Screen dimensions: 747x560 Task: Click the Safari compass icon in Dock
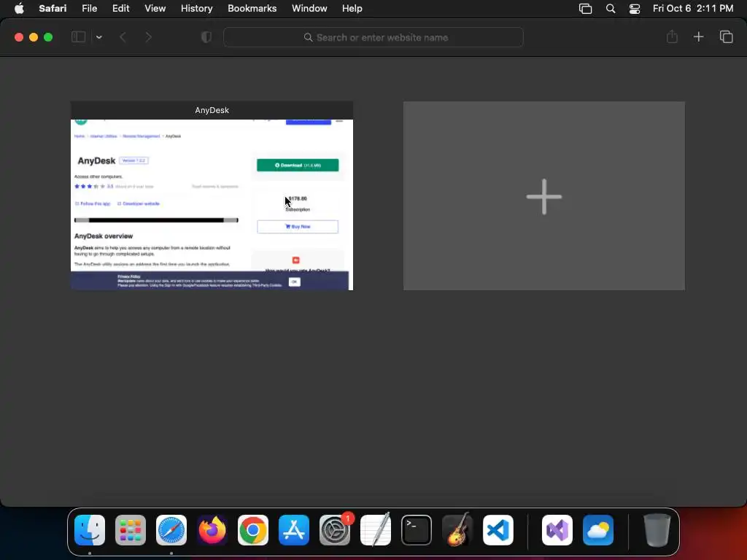pyautogui.click(x=171, y=530)
